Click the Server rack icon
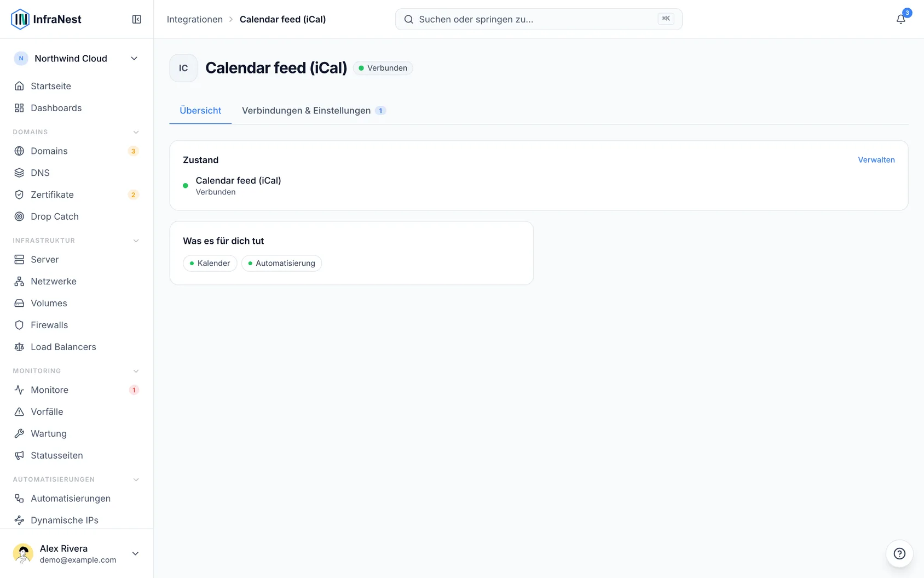Viewport: 924px width, 578px height. [19, 259]
